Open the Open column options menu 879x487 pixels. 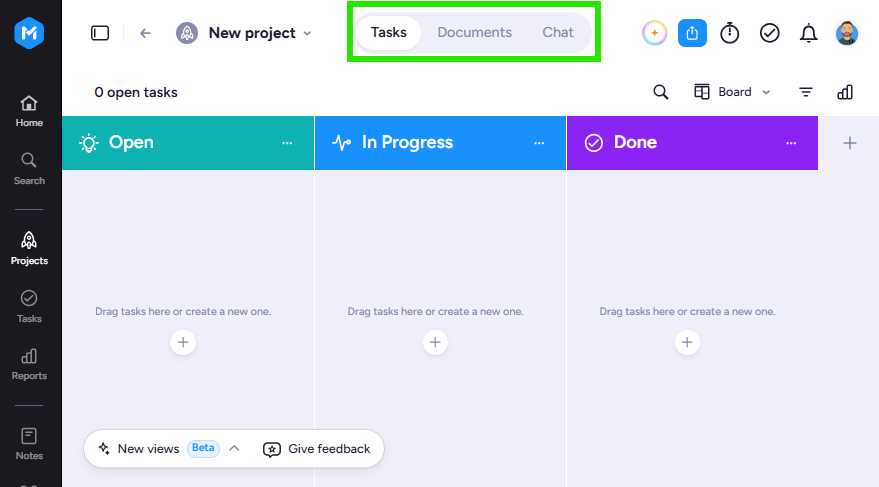click(287, 143)
